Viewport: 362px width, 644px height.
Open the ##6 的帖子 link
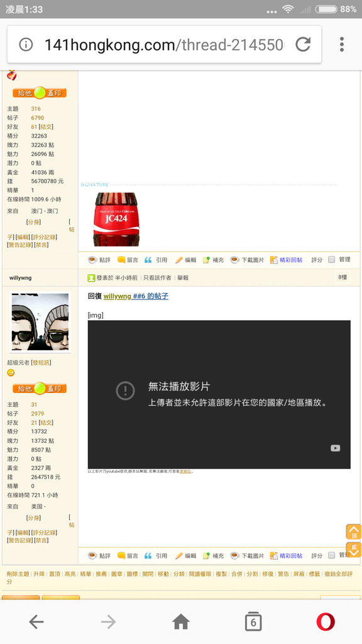pos(151,296)
